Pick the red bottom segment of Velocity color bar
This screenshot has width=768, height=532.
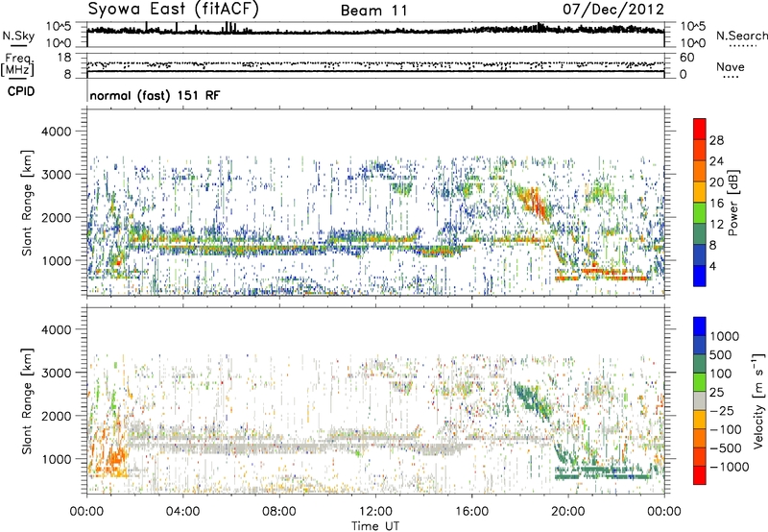[700, 475]
